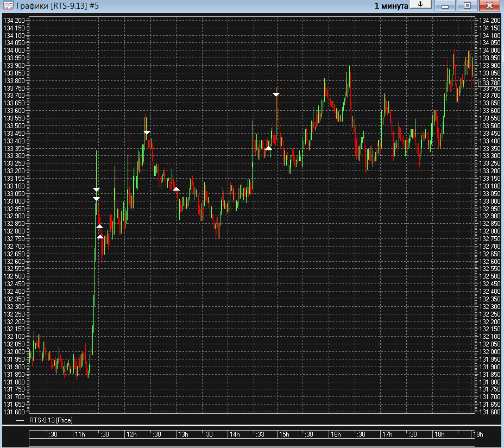The height and width of the screenshot is (448, 504).
Task: Click the buy triangle marker just before 13h
Action: (x=176, y=188)
